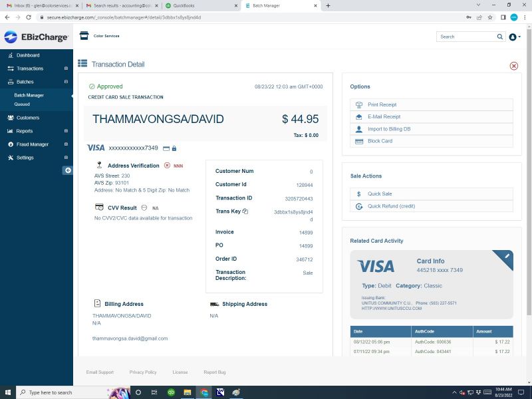Click the Print Receipt printer icon
This screenshot has height=399, width=532.
359,104
